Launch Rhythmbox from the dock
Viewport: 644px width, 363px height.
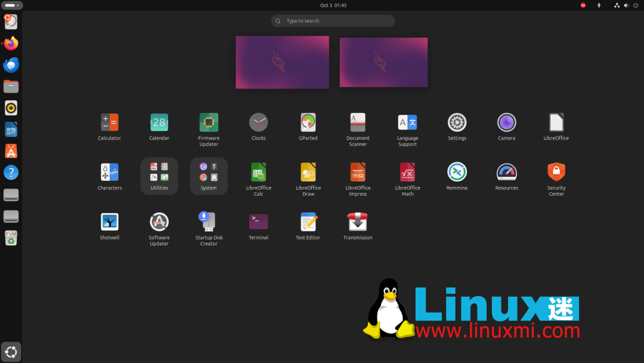click(x=11, y=108)
